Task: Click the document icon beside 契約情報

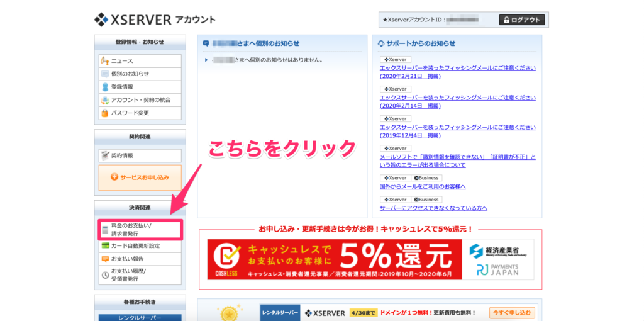Action: (105, 155)
